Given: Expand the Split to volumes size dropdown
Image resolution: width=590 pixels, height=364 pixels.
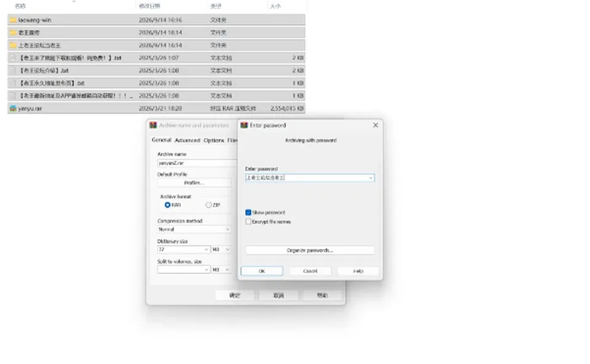Looking at the screenshot, I should point(206,269).
